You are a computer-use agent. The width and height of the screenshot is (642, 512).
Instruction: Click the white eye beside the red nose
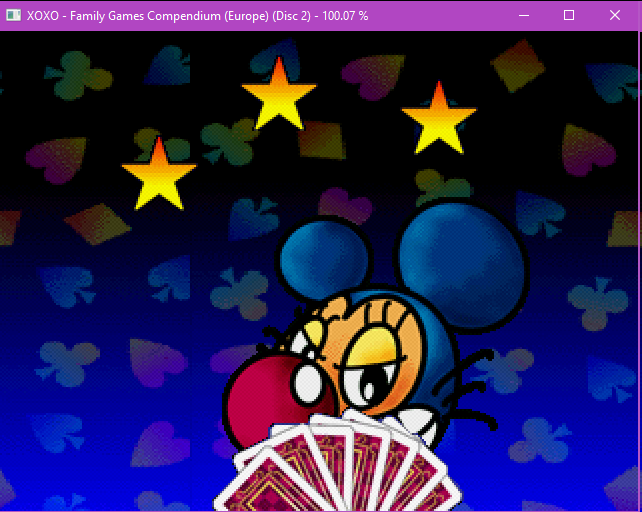point(309,383)
